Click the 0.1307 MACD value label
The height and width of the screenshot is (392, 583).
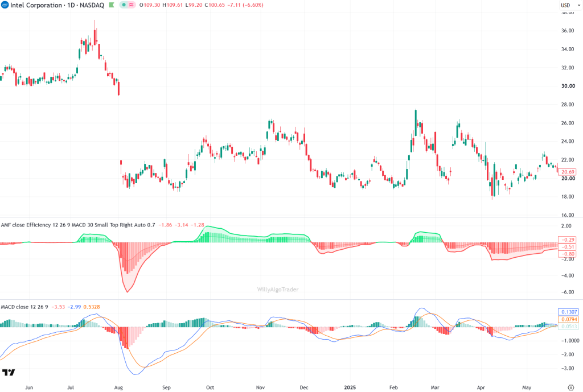[x=569, y=312]
